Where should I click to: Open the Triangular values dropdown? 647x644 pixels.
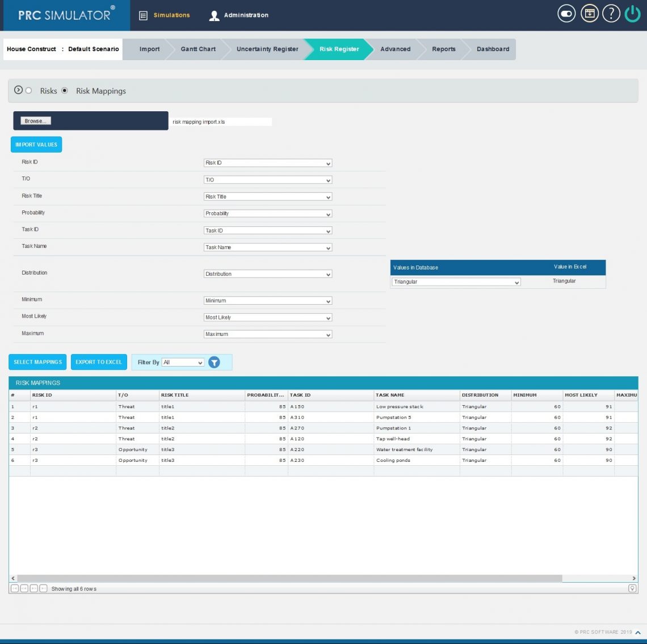pyautogui.click(x=456, y=282)
